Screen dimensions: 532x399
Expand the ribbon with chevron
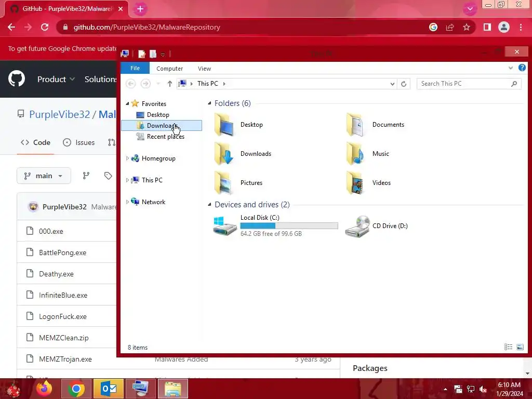[x=510, y=68]
